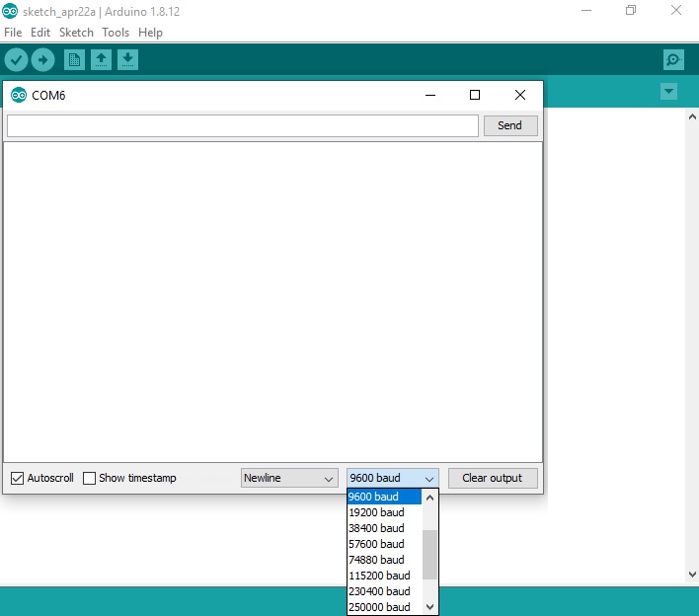Open the Edit menu
Image resolution: width=699 pixels, height=616 pixels.
click(40, 33)
